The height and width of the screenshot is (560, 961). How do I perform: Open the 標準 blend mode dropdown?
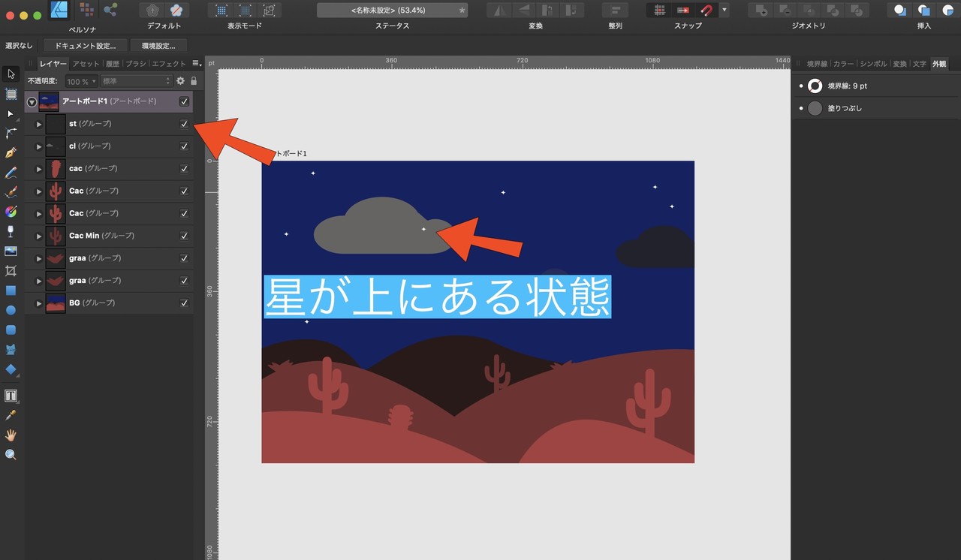[137, 81]
